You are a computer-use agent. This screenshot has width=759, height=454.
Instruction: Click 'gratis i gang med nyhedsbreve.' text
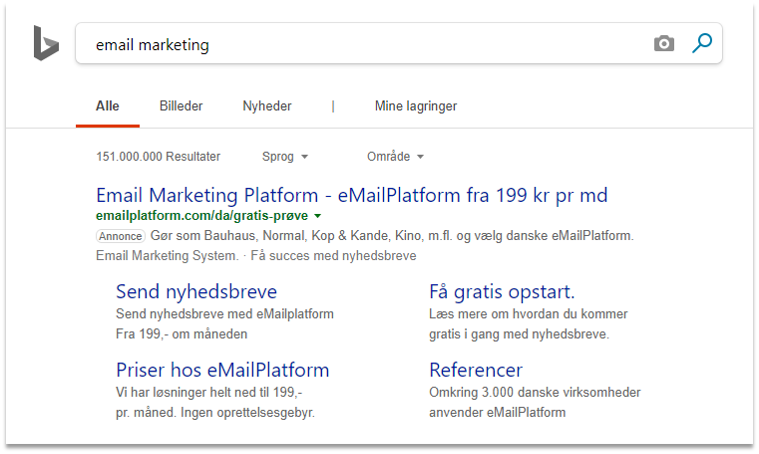519,334
